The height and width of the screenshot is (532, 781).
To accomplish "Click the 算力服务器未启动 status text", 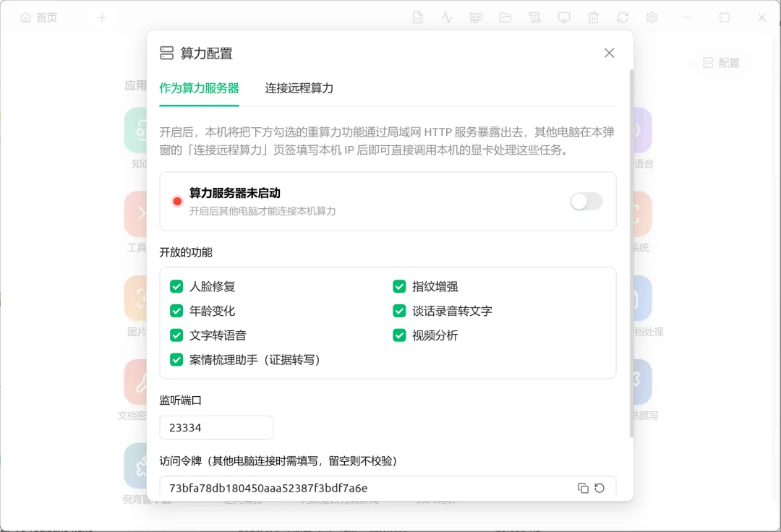I will point(234,193).
